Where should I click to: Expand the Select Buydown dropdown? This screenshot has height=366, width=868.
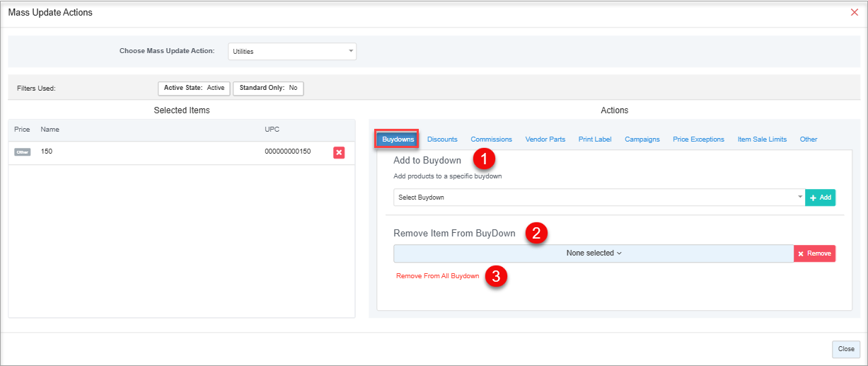coord(598,198)
